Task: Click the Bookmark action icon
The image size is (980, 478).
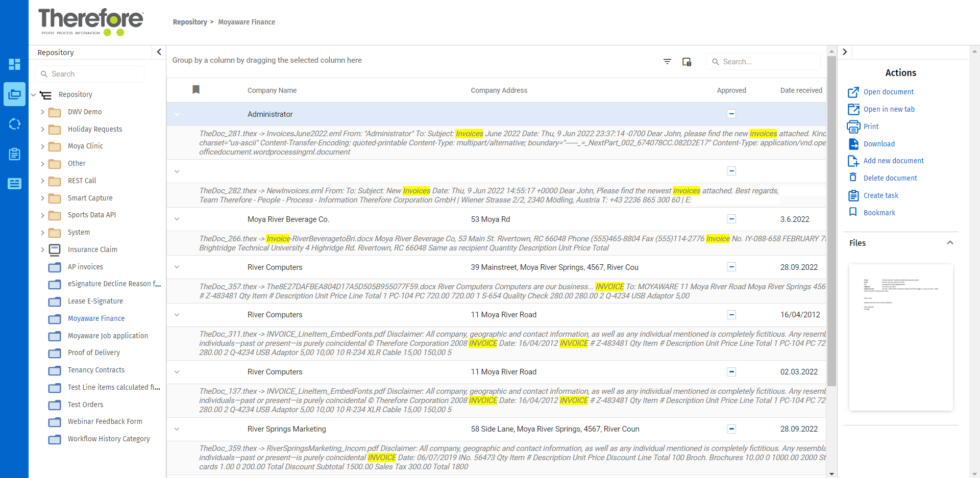Action: [x=853, y=212]
